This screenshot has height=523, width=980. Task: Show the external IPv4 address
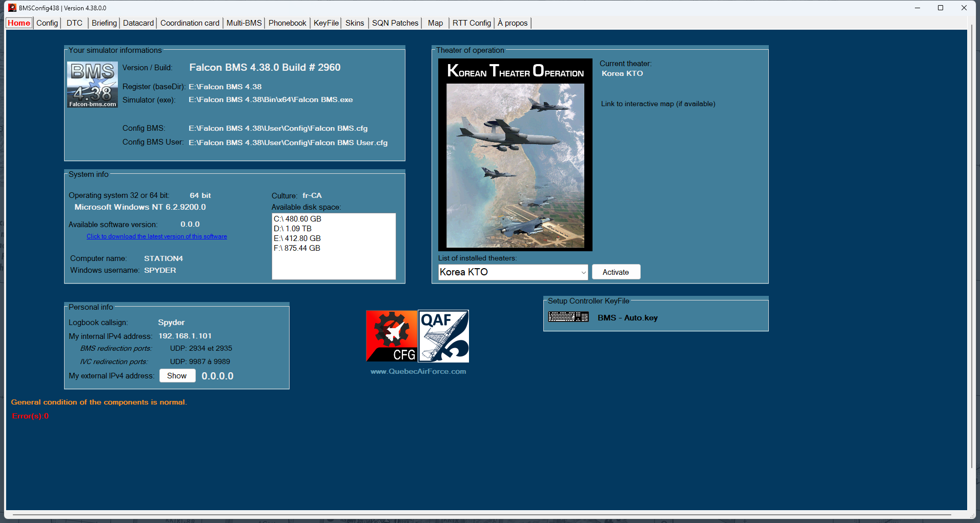tap(177, 375)
